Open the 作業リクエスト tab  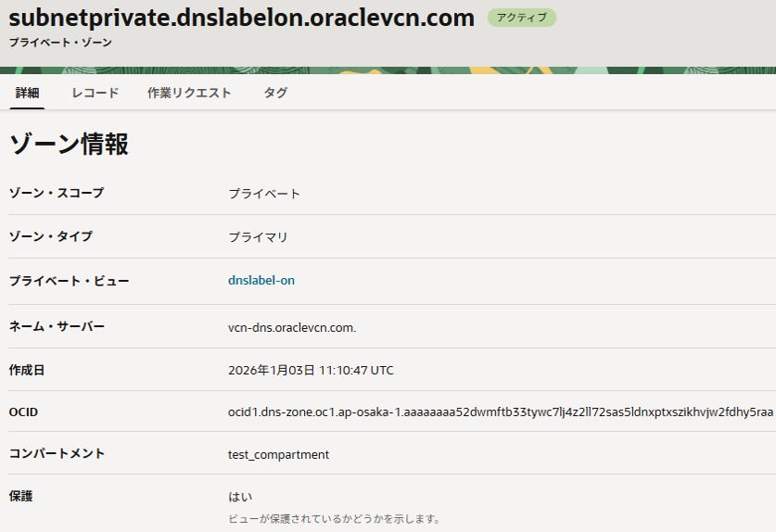coord(189,93)
